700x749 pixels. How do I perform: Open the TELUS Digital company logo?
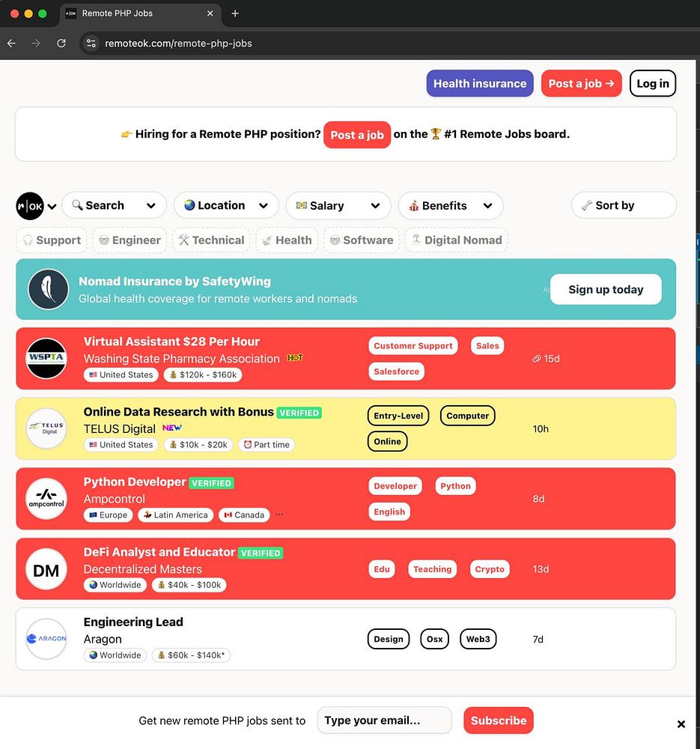point(46,428)
